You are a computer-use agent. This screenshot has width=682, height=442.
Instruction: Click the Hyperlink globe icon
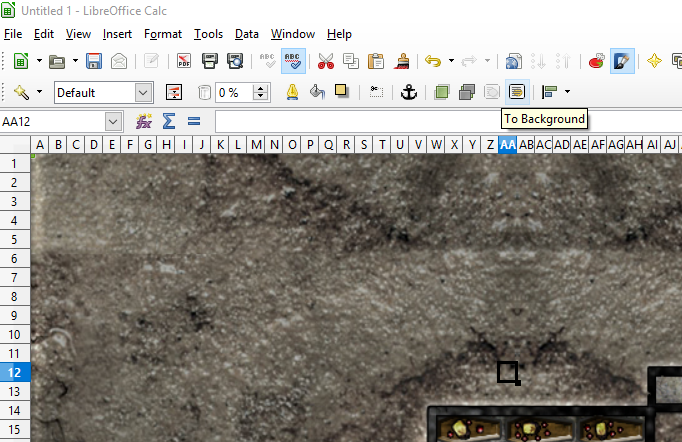[x=514, y=61]
